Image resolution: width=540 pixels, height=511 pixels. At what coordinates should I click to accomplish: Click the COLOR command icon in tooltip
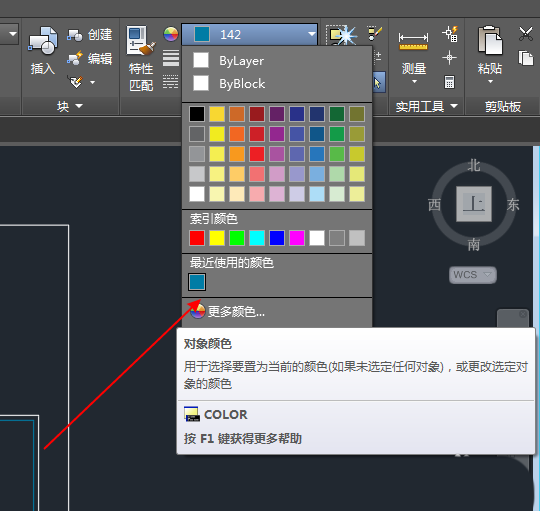192,414
